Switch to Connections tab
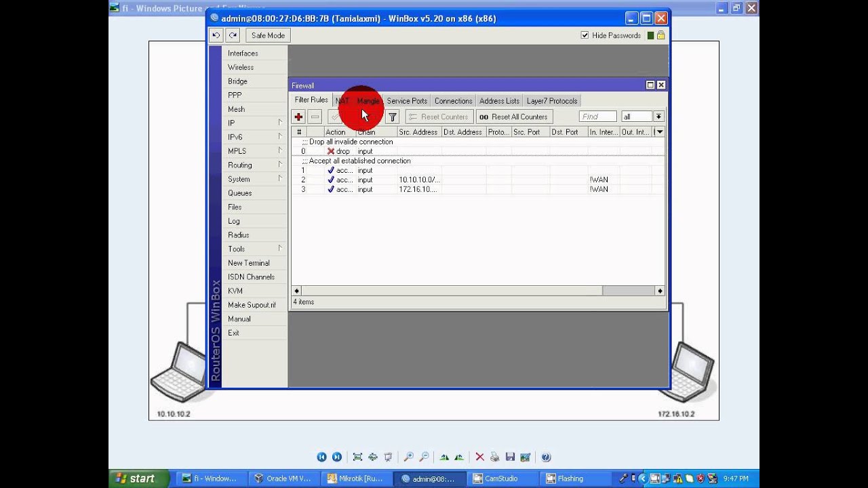Image resolution: width=868 pixels, height=488 pixels. [453, 101]
